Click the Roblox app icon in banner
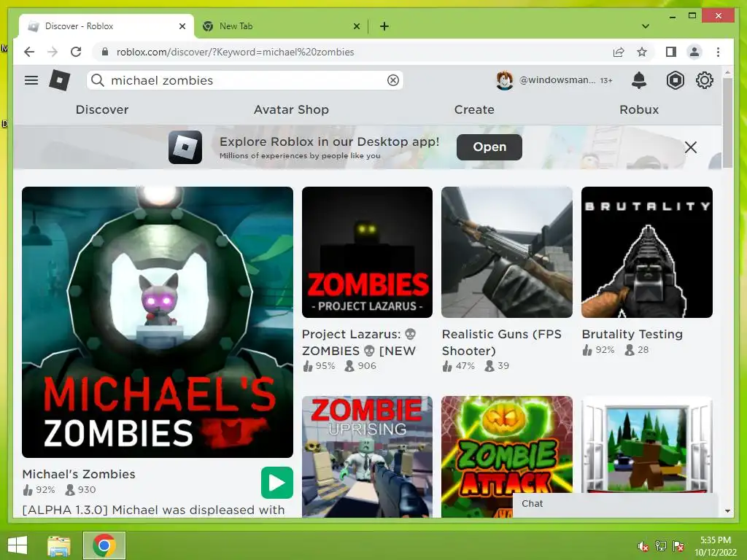The image size is (747, 560). pos(185,147)
